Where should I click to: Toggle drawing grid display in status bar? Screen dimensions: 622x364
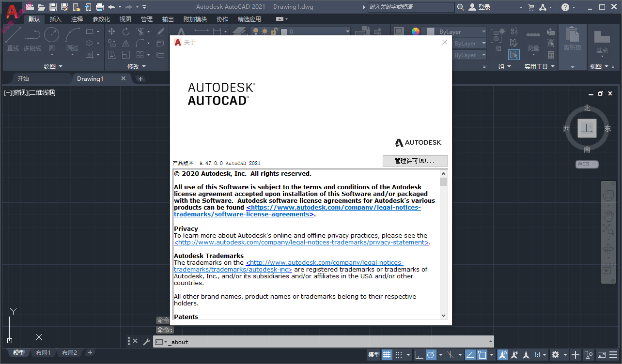(387, 354)
